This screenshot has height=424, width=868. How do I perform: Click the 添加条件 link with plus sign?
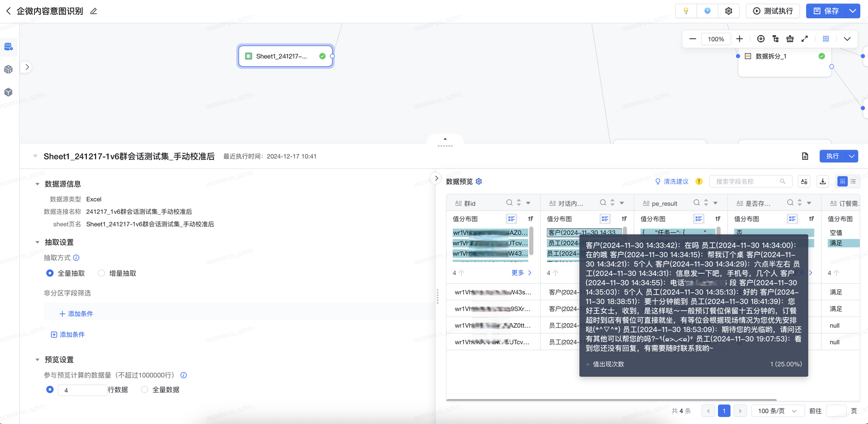pos(76,314)
